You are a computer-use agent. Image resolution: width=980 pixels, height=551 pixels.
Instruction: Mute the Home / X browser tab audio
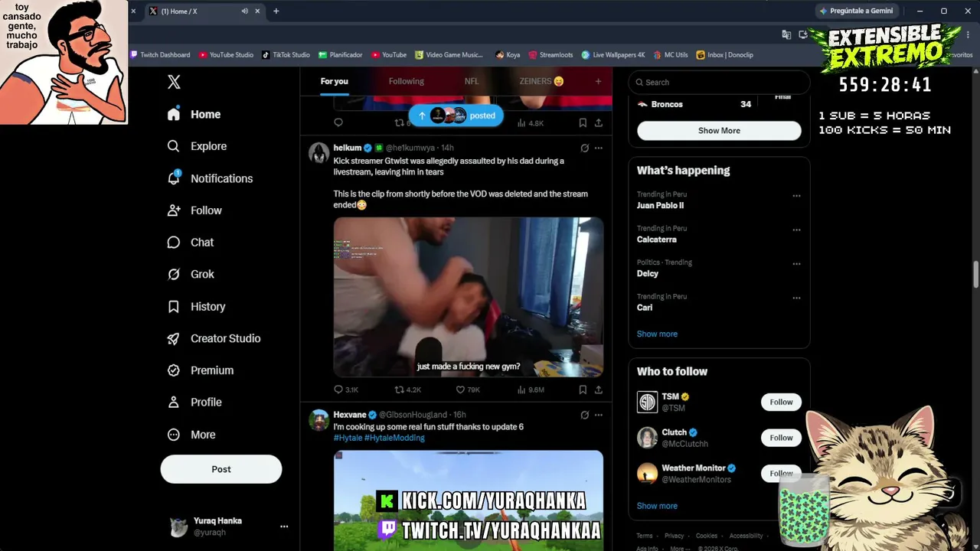pyautogui.click(x=244, y=11)
